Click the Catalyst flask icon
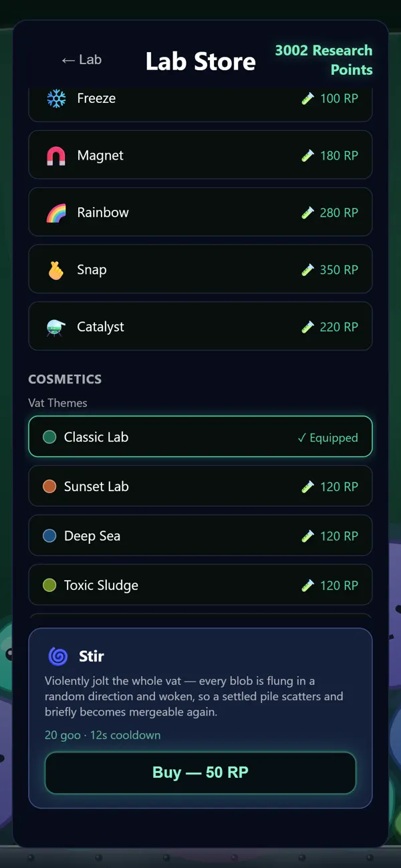Viewport: 401px width, 868px height. point(56,327)
